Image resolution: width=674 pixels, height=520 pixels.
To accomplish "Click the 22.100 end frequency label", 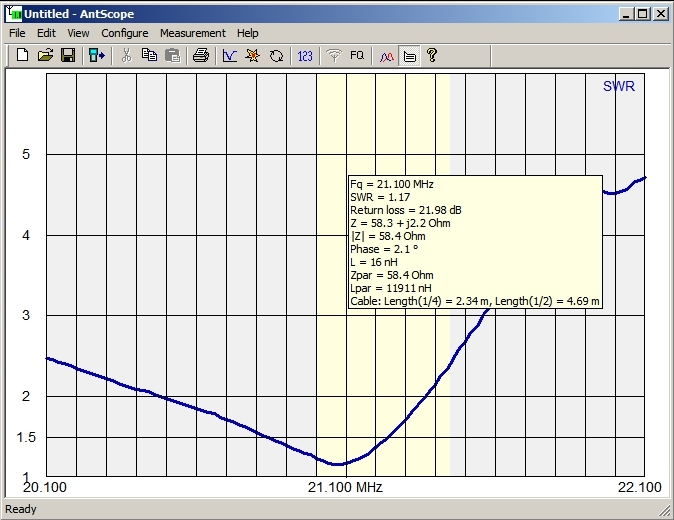I will point(640,487).
